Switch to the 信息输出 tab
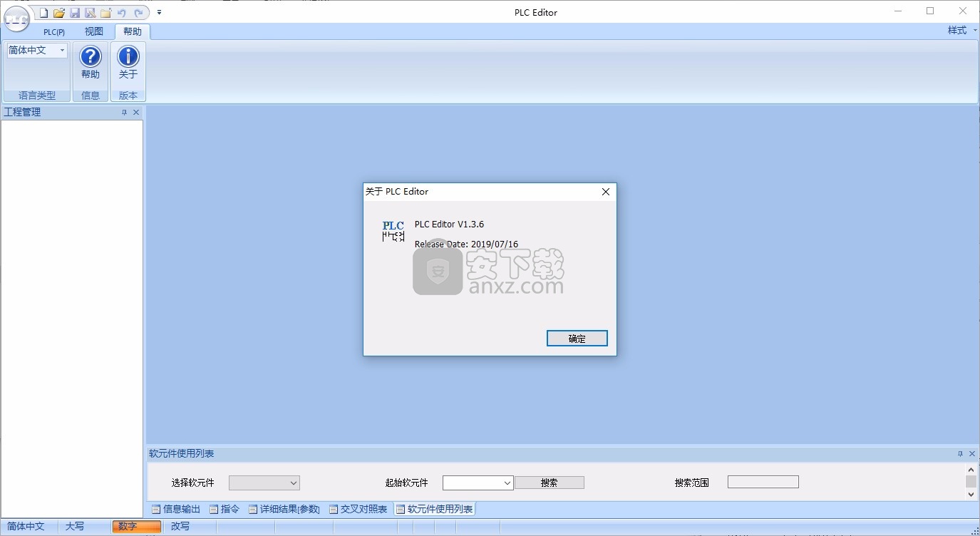 pos(176,509)
